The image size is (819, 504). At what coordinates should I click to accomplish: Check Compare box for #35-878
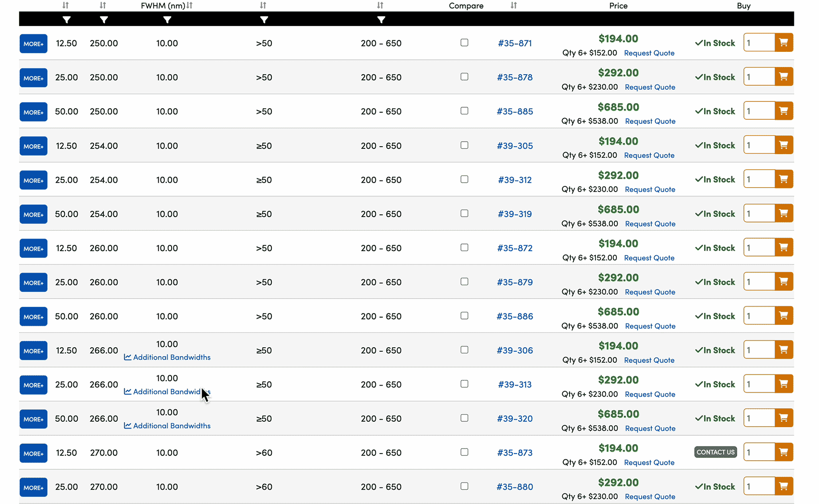point(464,77)
